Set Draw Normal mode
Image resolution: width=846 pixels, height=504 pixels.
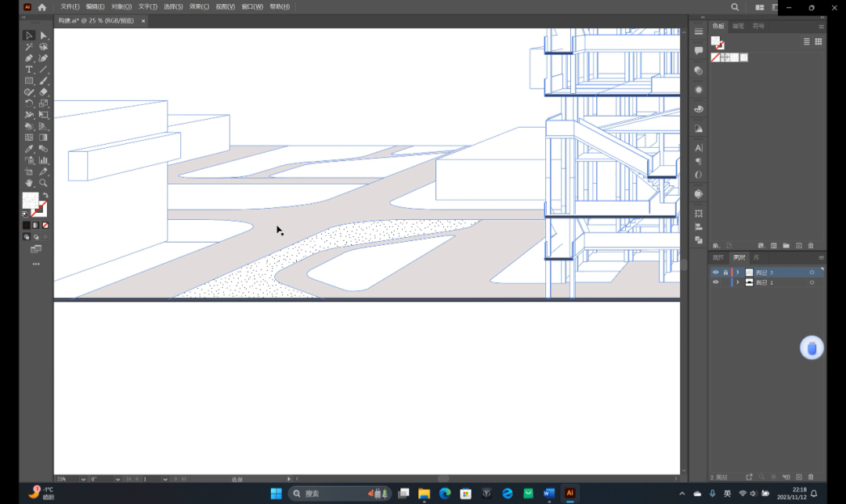pyautogui.click(x=27, y=236)
